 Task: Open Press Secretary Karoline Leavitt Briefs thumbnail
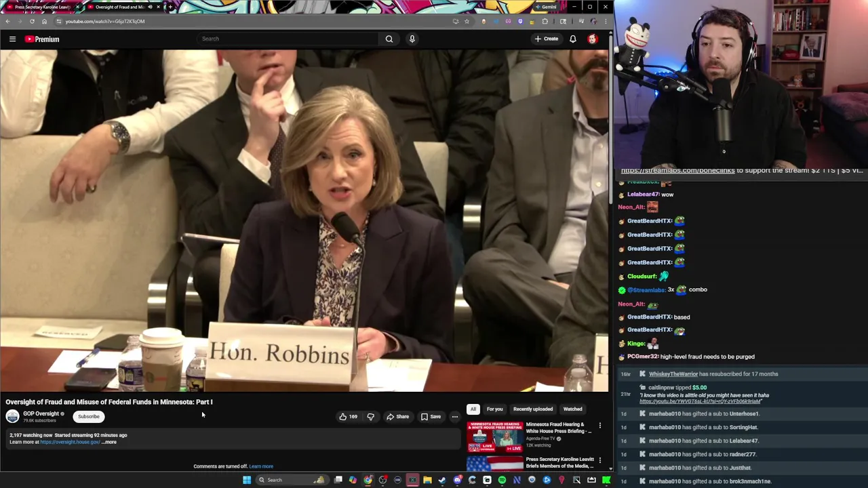(x=495, y=464)
